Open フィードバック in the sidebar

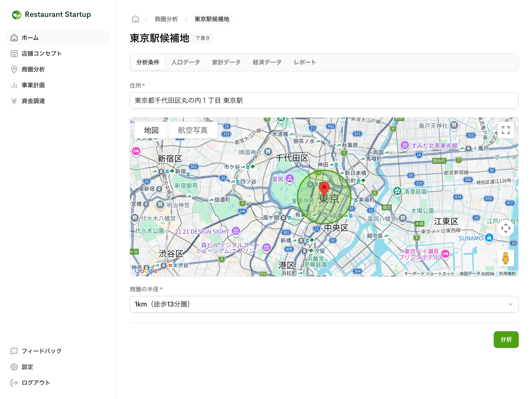click(x=58, y=351)
